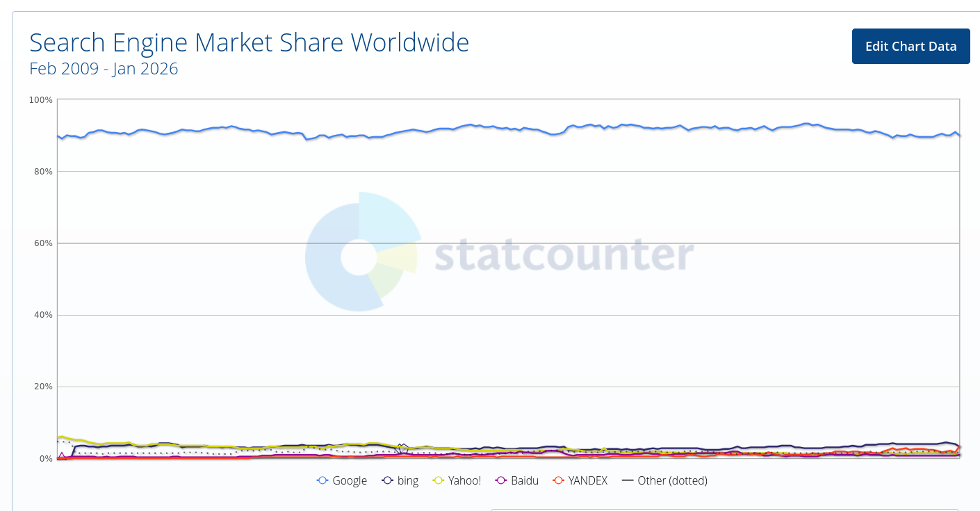Toggle the Yahoo! legend entry
This screenshot has height=511, width=980.
457,480
